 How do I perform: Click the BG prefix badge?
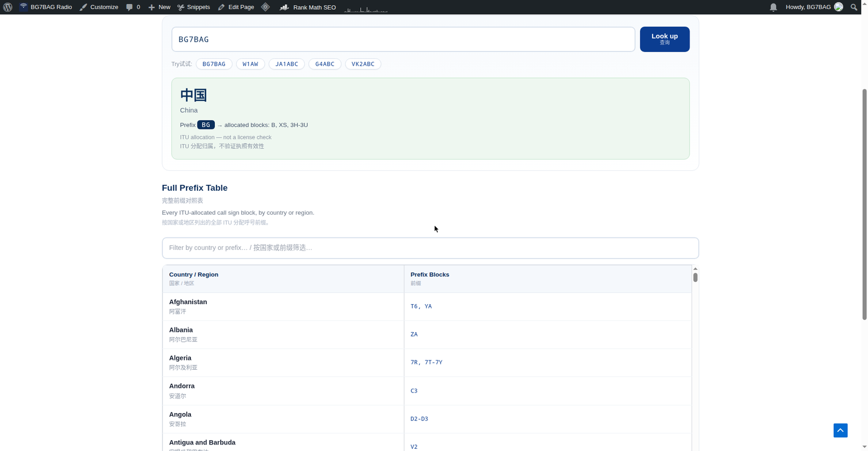pyautogui.click(x=206, y=125)
